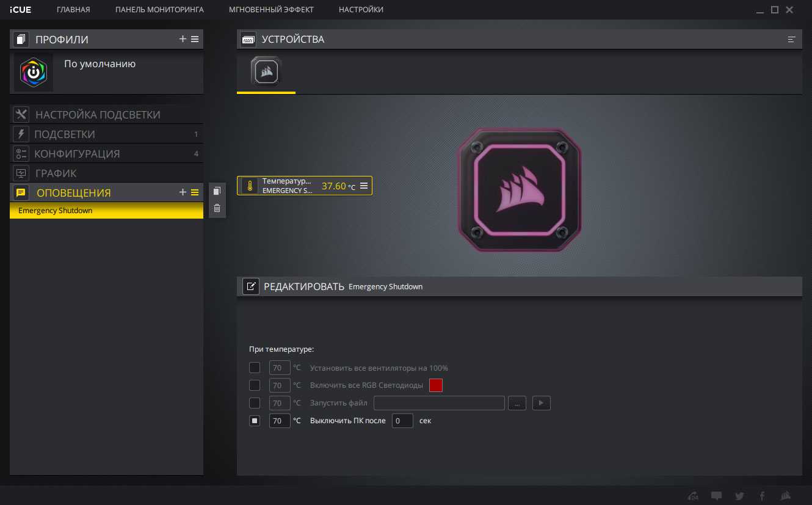Open the ОПОВЕЩЕНИЯ list menu icon
Viewport: 812px width, 505px height.
click(x=195, y=192)
